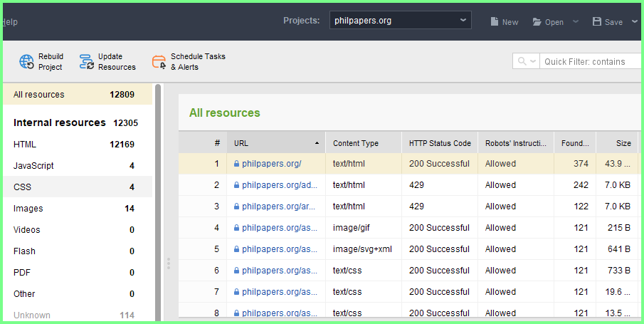Screen dimensions: 644x324
Task: Open Schedule Tasks & Alerts icon
Action: [159, 62]
